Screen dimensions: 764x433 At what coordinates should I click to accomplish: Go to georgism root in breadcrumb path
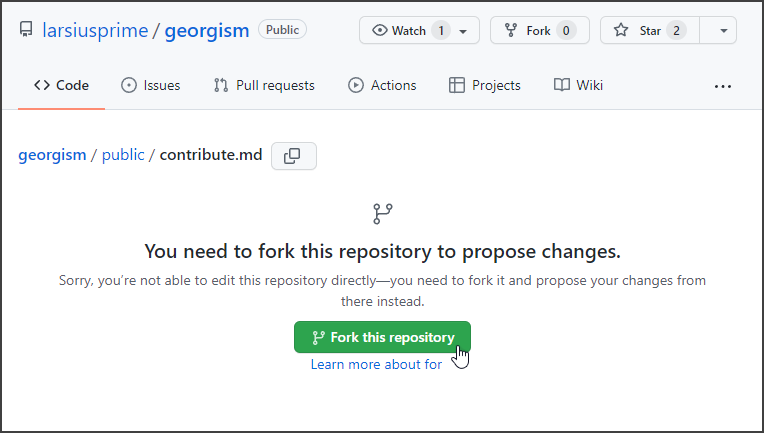click(x=52, y=155)
